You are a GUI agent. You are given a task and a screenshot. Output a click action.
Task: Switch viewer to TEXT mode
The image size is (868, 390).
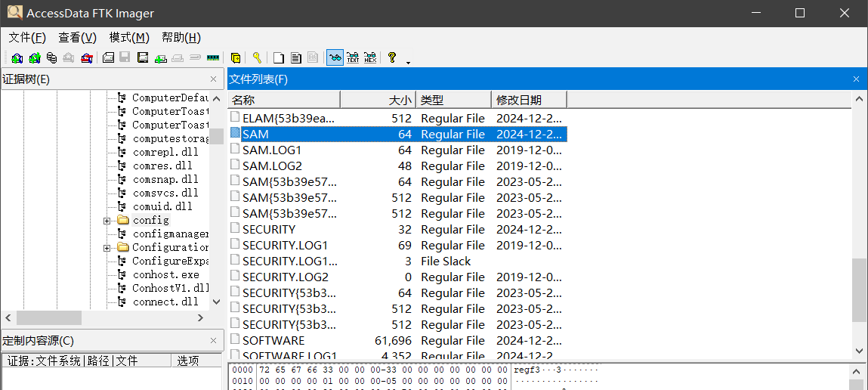point(353,57)
